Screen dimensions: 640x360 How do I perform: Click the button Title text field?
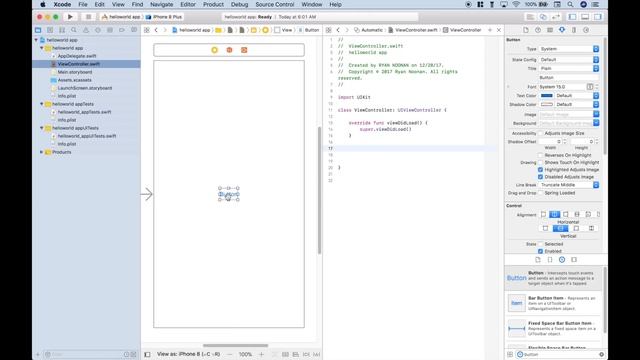(x=569, y=78)
